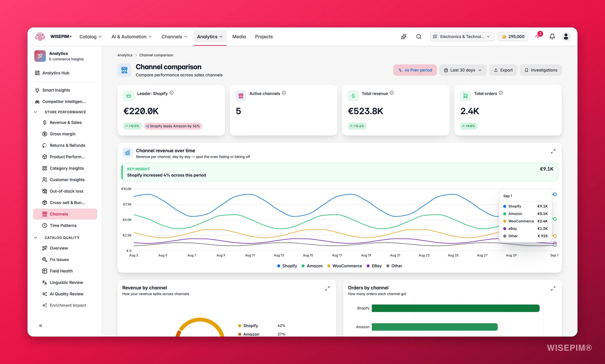Viewport: 605px width, 364px height.
Task: Open the Channels top navigation dropdown
Action: 174,37
